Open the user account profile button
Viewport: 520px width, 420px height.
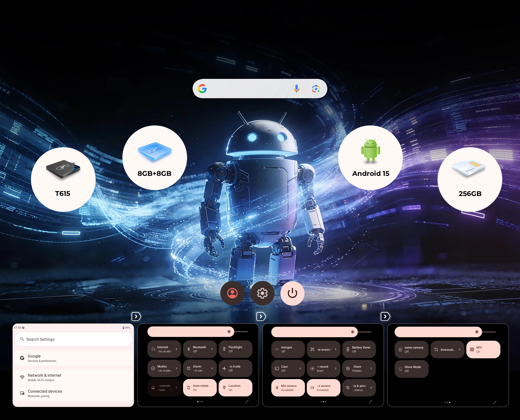point(232,293)
